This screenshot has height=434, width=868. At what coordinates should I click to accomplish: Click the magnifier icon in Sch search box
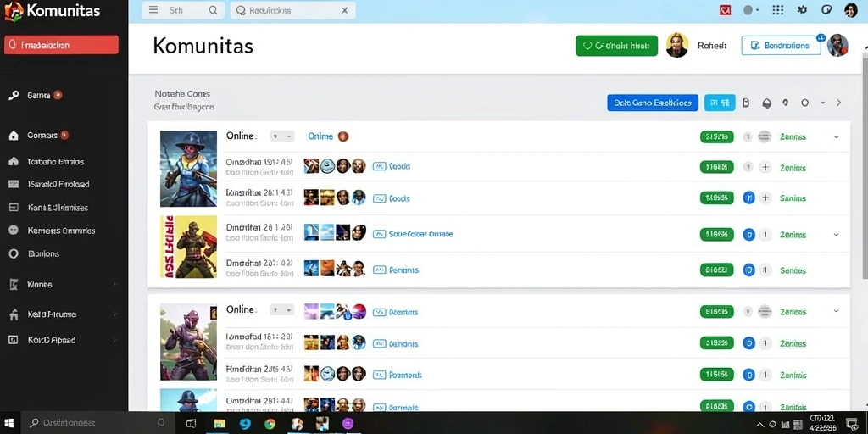213,10
